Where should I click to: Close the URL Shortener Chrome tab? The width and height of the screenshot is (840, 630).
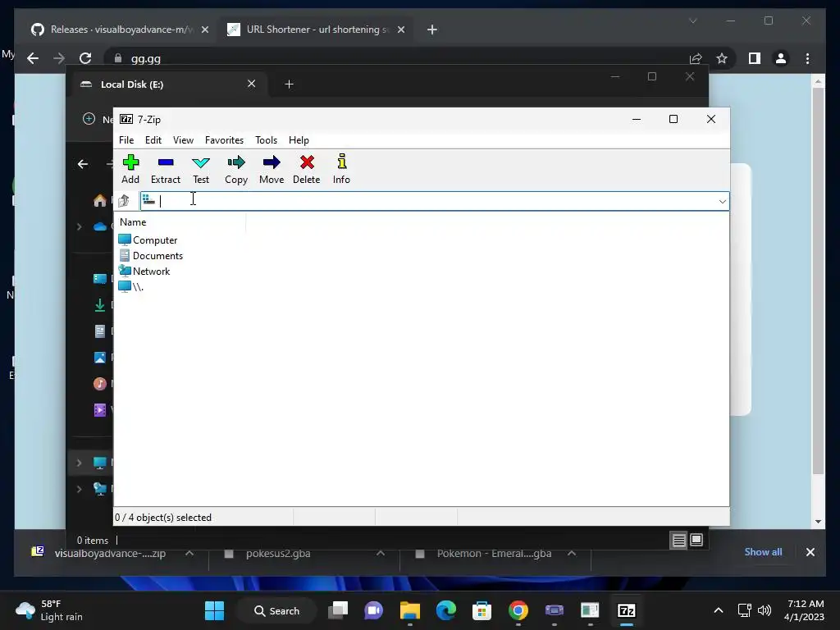pos(401,30)
